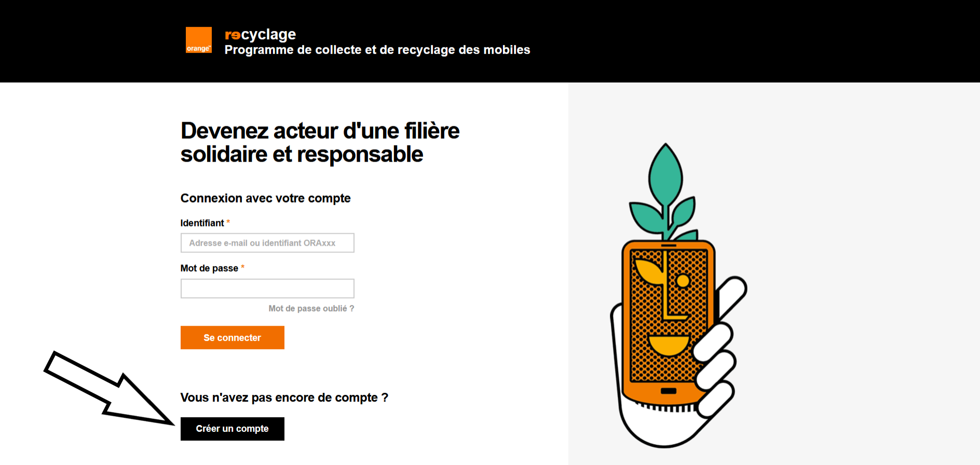Click the orange Se connecter button

coord(233,338)
